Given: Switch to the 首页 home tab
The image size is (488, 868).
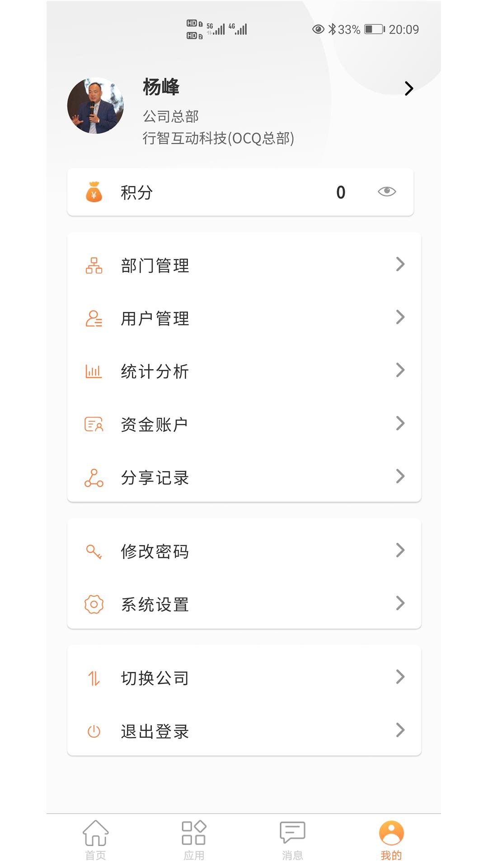Looking at the screenshot, I should [x=96, y=840].
